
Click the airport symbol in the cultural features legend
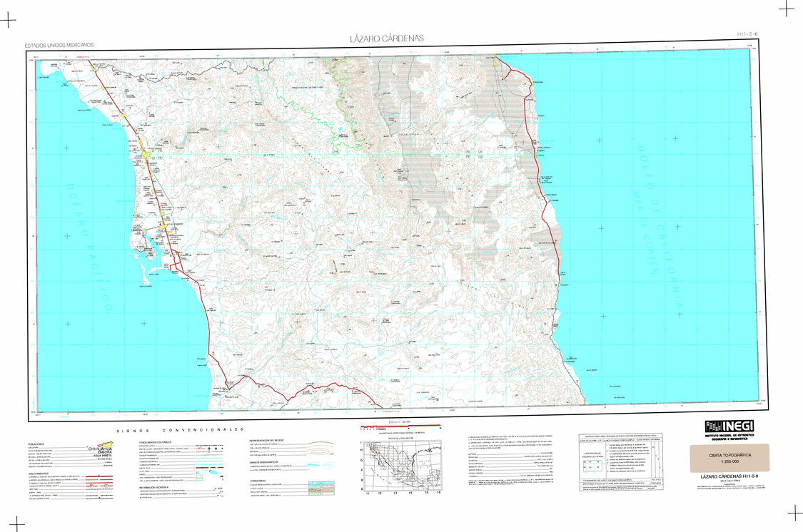pos(209,449)
